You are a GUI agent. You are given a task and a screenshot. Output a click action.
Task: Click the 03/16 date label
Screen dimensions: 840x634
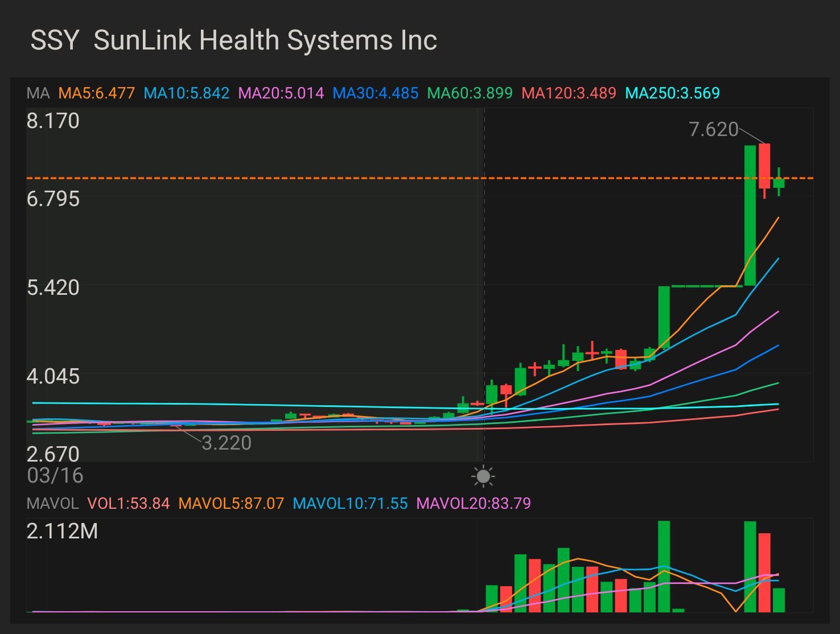tap(55, 475)
